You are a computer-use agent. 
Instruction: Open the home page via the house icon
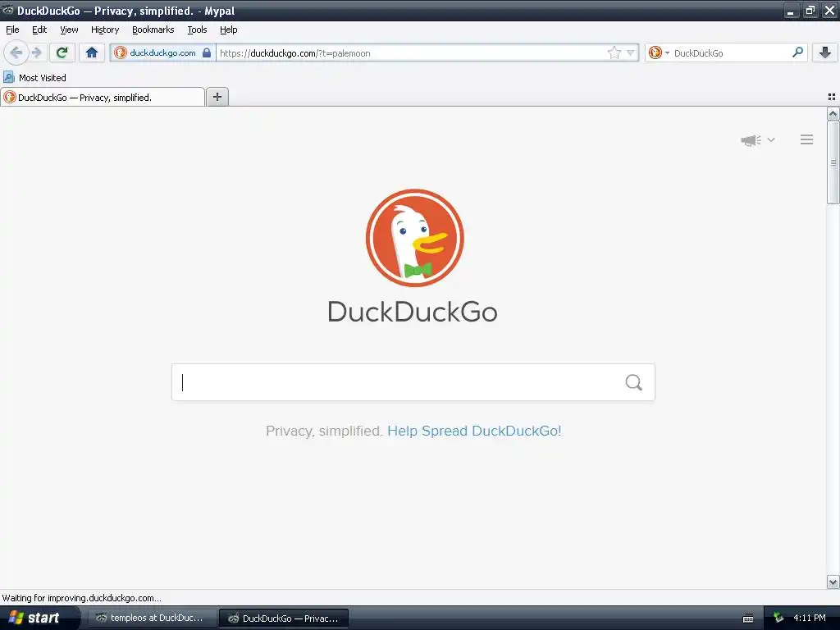[92, 52]
